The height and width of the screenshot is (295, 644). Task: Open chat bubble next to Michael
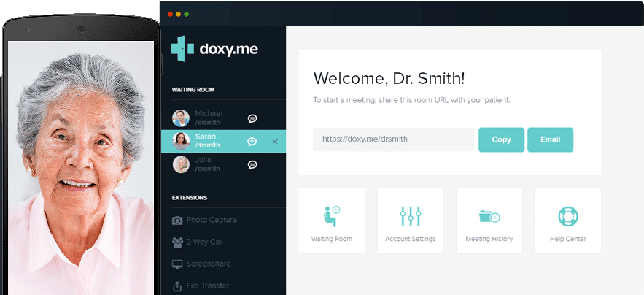click(x=252, y=118)
